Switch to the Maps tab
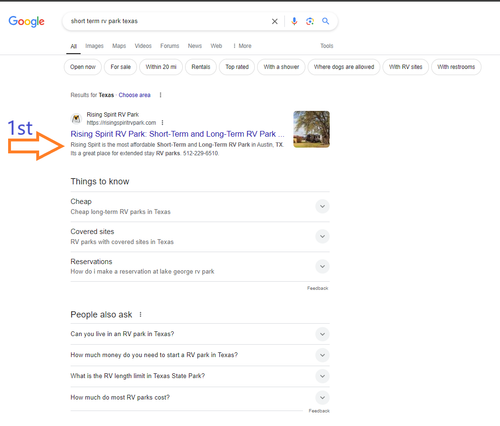This screenshot has height=426, width=500. (x=119, y=46)
